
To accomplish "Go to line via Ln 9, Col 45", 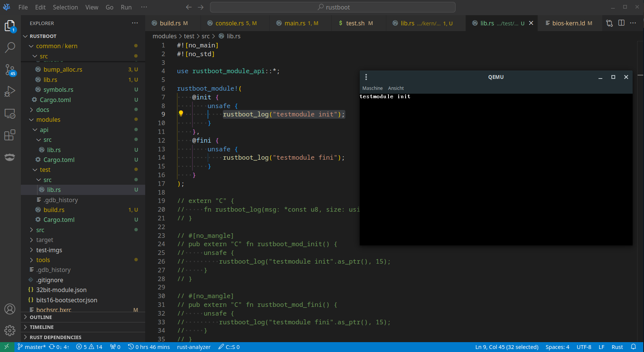I will coord(507,347).
